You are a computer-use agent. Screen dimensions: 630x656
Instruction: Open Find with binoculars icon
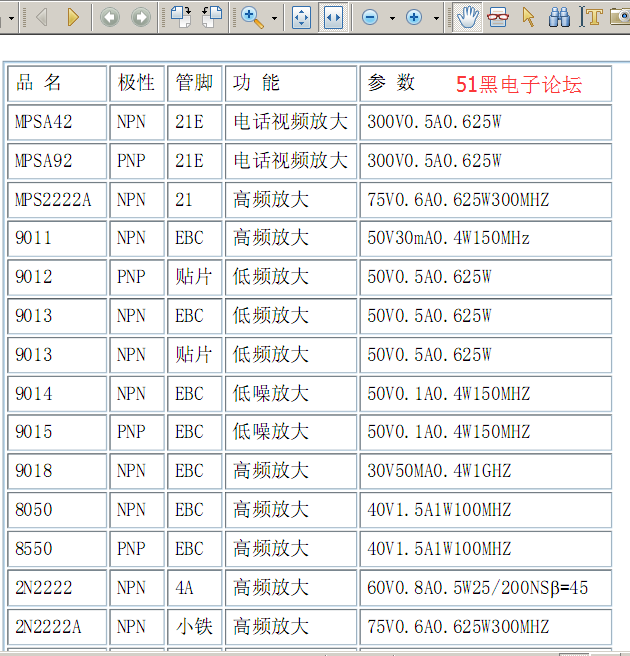[x=559, y=17]
